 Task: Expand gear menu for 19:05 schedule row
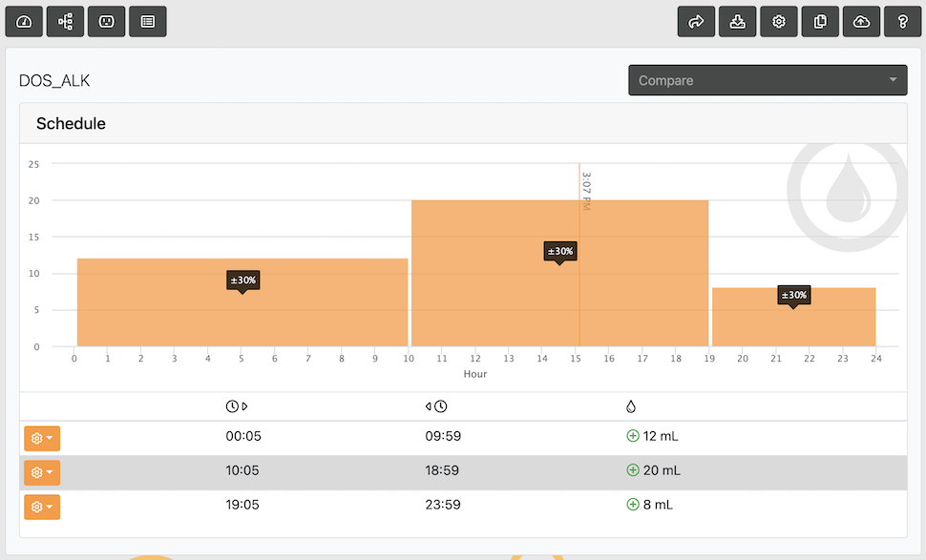(x=42, y=507)
